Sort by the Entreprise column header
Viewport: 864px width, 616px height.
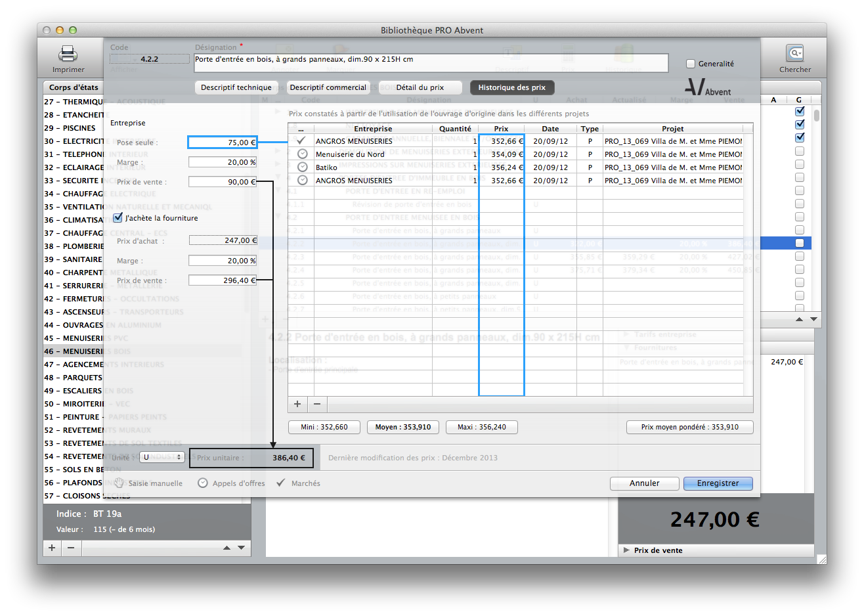click(x=373, y=129)
